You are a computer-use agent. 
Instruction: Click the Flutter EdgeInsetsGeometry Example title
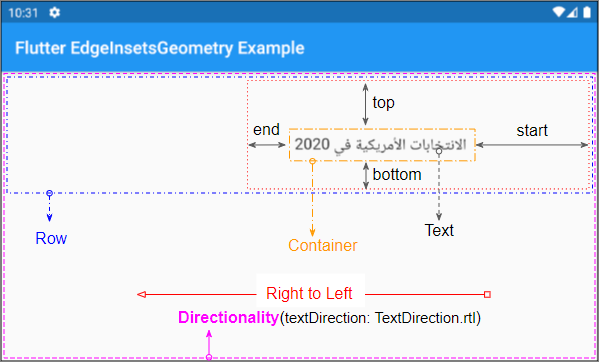160,48
